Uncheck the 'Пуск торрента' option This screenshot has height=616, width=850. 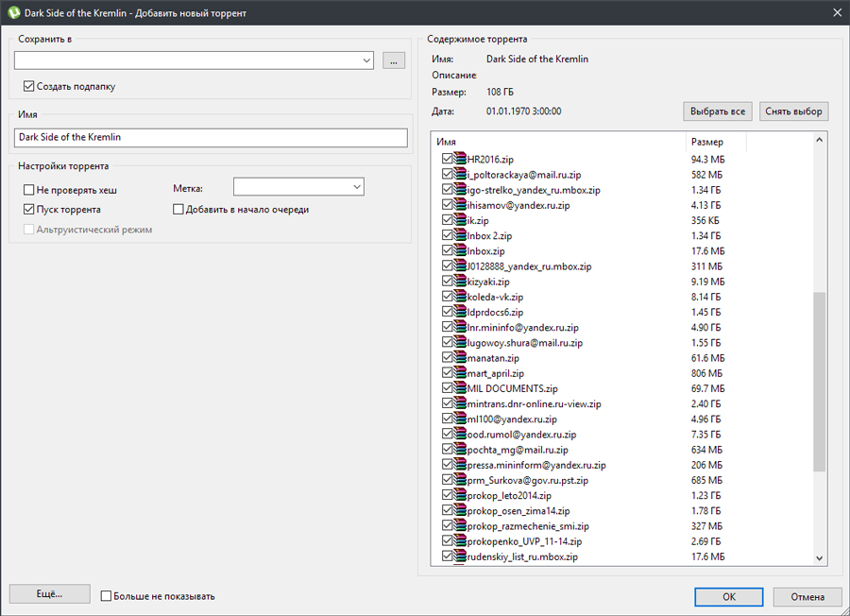pos(29,209)
